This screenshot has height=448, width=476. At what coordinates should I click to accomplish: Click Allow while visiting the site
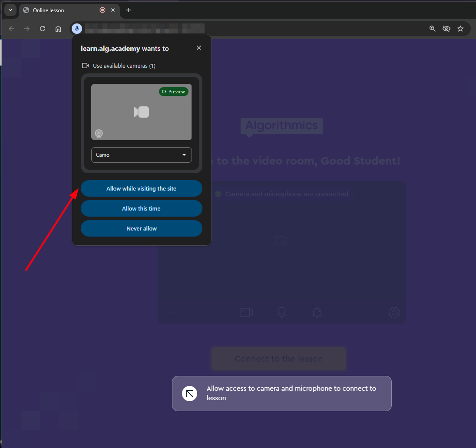click(x=142, y=189)
